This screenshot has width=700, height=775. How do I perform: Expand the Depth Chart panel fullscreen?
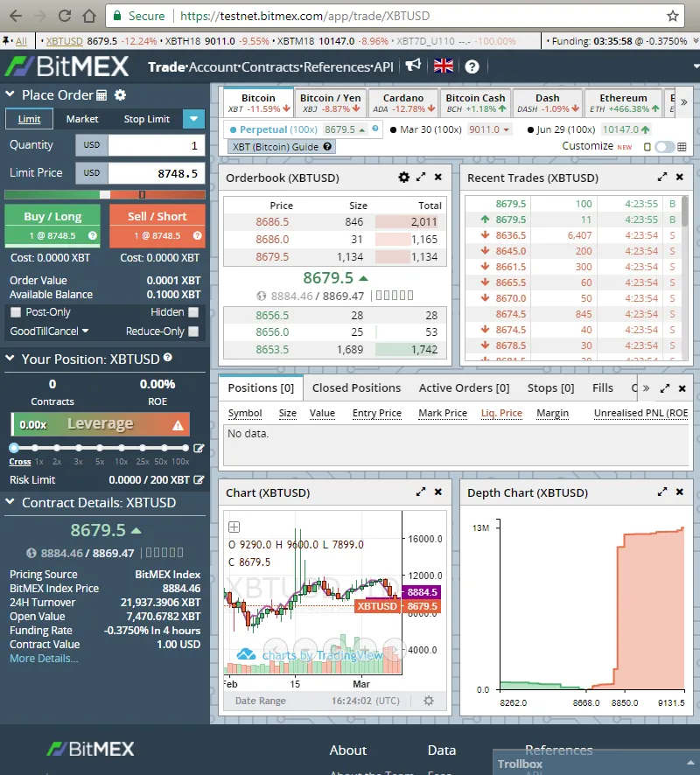coord(662,492)
